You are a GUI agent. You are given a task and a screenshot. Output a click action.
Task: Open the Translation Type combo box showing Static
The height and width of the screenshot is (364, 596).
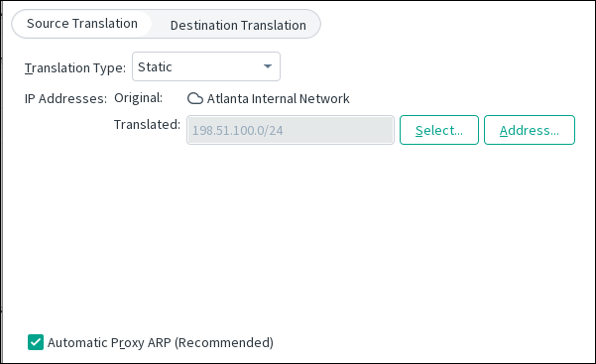point(206,66)
